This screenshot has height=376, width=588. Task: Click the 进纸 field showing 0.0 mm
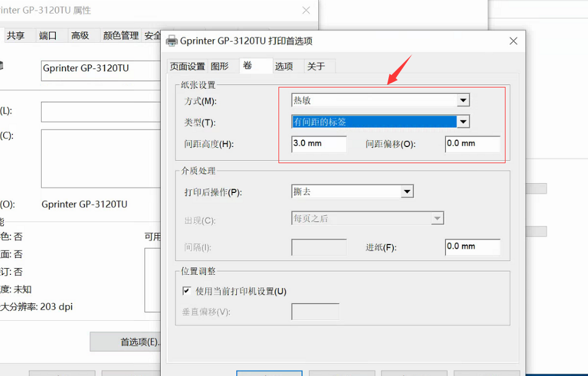coord(473,246)
